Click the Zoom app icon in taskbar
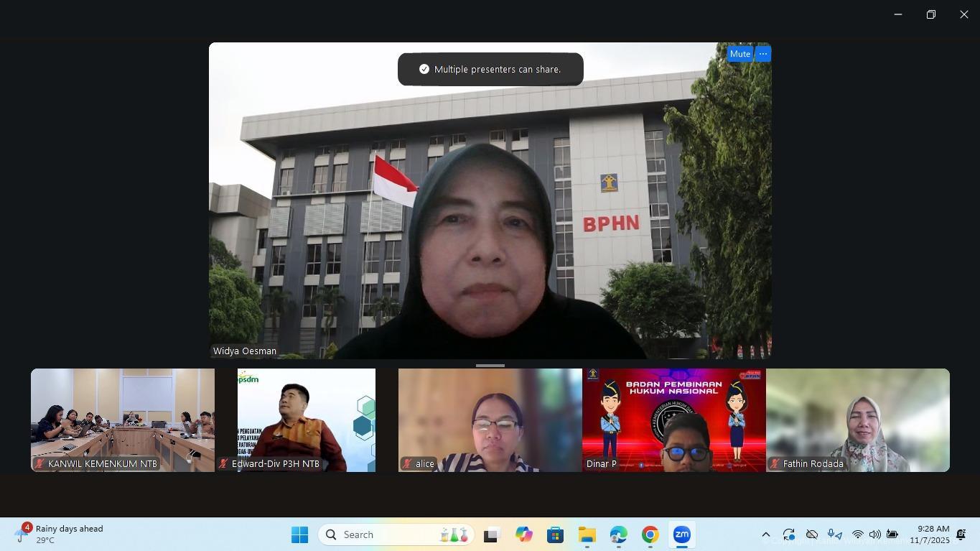980x551 pixels. [681, 534]
